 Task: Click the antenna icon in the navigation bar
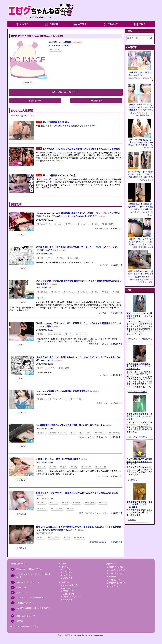pos(17,24)
